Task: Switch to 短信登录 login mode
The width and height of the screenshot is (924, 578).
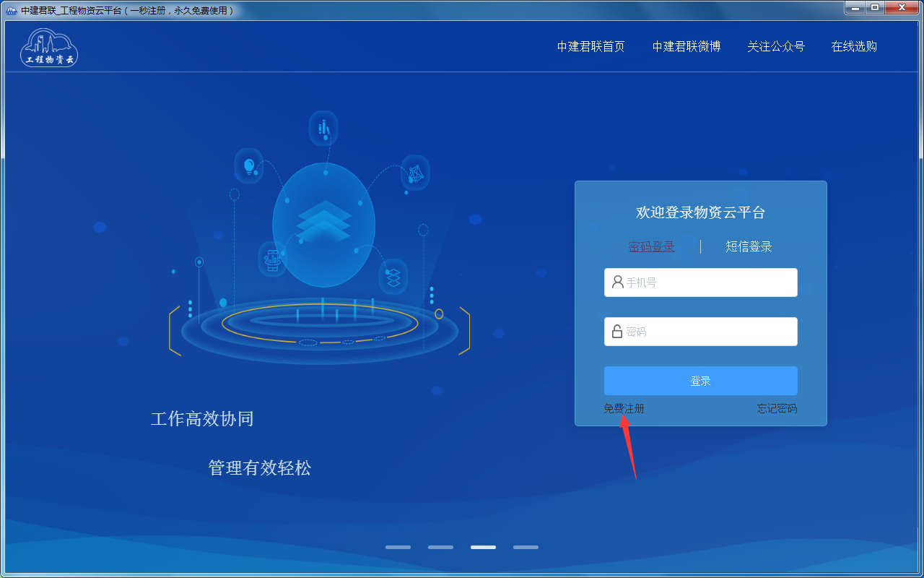Action: [x=749, y=246]
